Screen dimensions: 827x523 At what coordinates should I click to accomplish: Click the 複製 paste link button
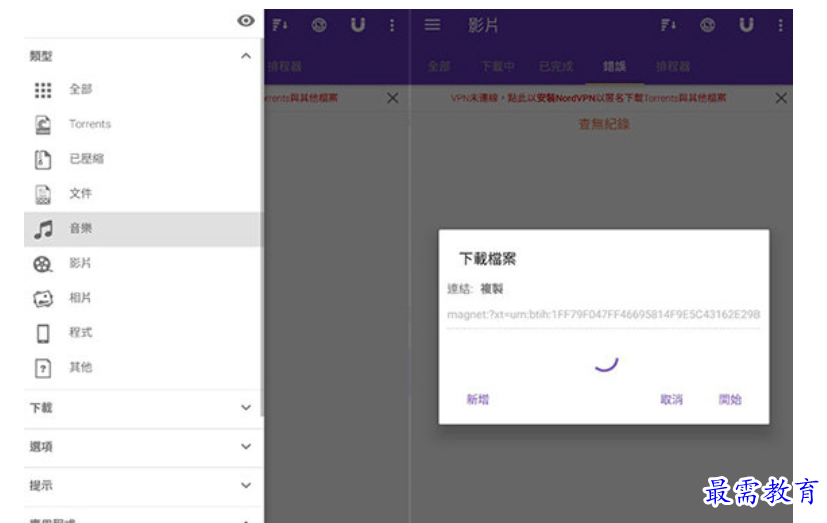pos(492,289)
